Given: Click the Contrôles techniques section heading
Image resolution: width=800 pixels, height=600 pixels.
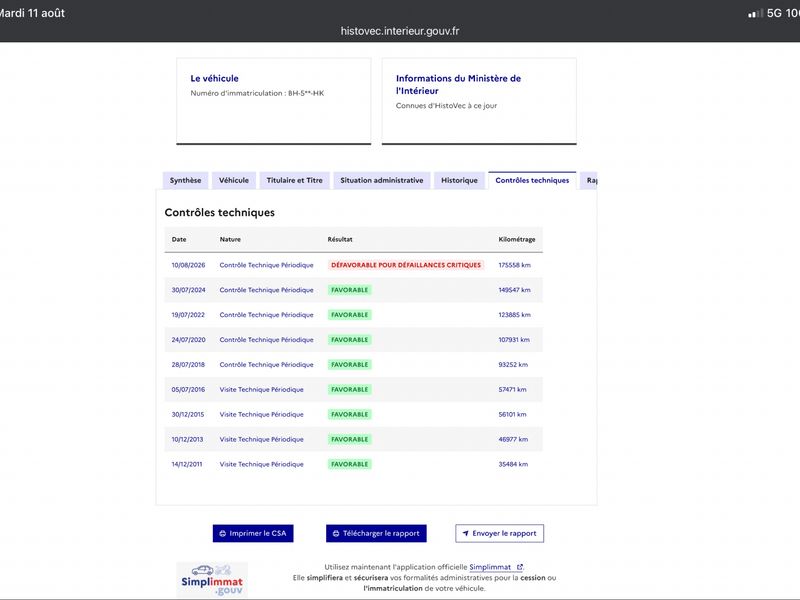Looking at the screenshot, I should 219,212.
